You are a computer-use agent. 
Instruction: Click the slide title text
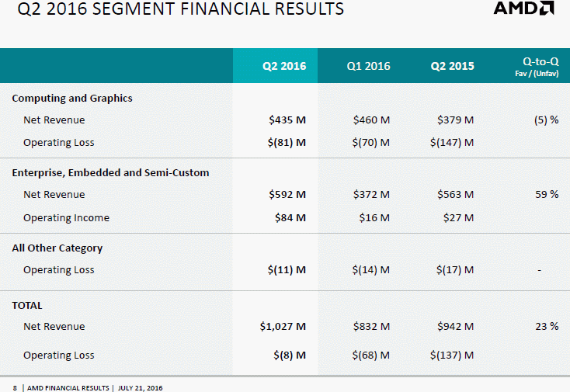tap(180, 9)
